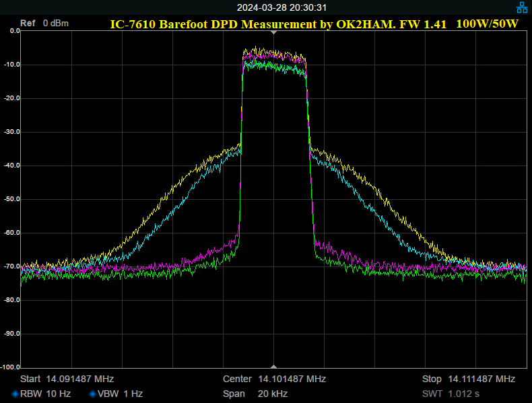532x403 pixels.
Task: Click the 0.0 axis label
Action: [15, 31]
